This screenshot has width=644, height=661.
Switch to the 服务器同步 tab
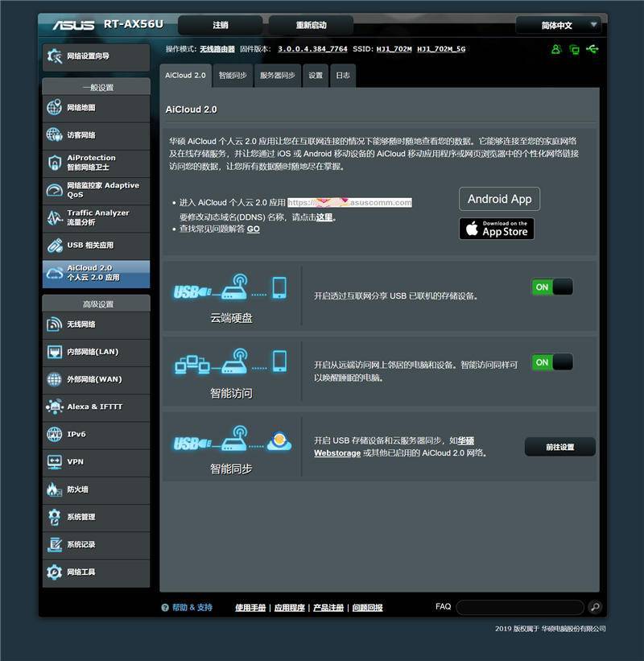click(x=278, y=76)
